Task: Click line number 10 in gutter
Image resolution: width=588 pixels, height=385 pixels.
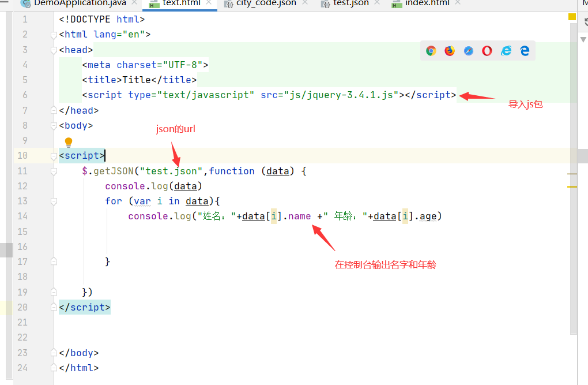Action: tap(22, 155)
